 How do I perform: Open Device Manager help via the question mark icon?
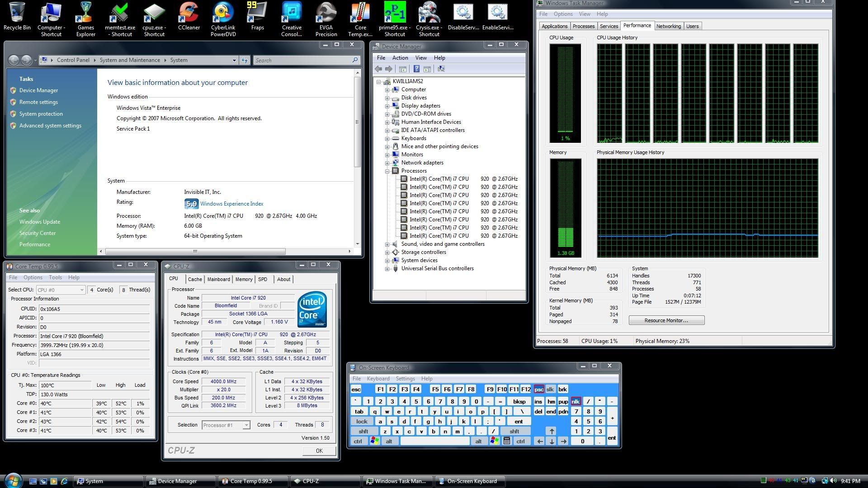[416, 69]
